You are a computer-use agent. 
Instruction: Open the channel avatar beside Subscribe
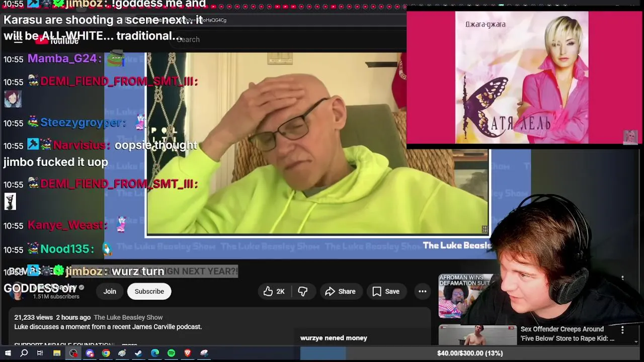click(x=17, y=292)
